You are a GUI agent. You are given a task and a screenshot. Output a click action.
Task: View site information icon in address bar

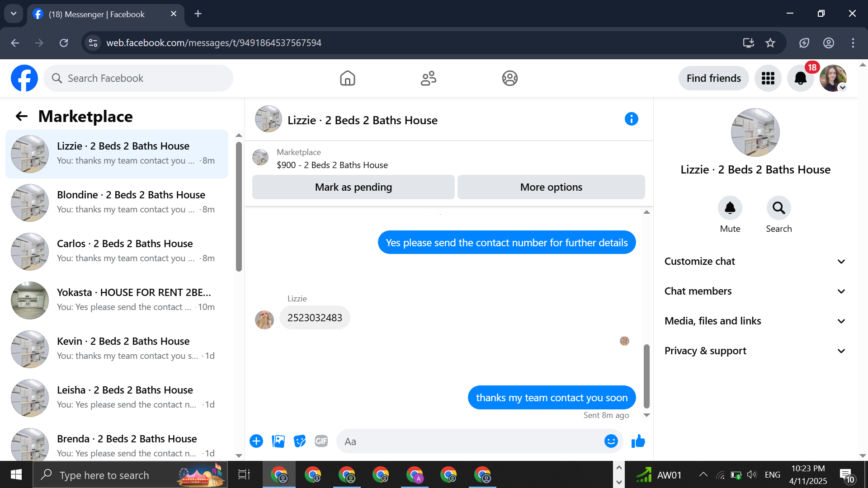click(93, 43)
